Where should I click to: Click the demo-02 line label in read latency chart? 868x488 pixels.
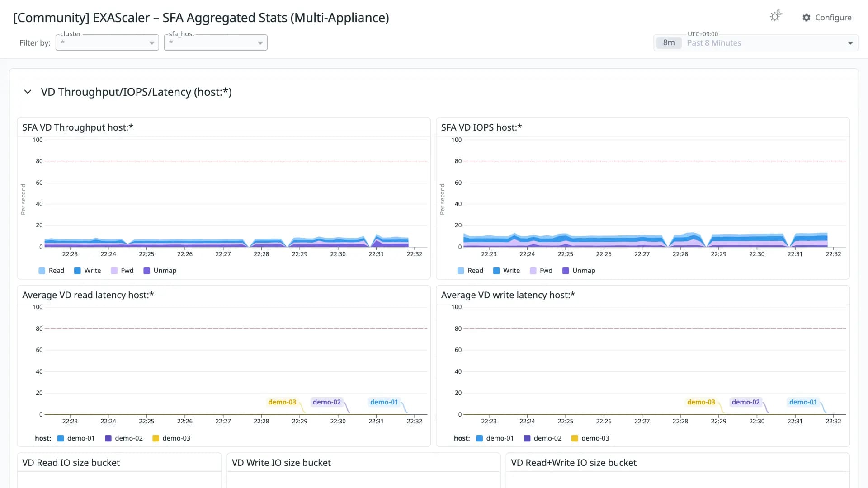tap(327, 402)
